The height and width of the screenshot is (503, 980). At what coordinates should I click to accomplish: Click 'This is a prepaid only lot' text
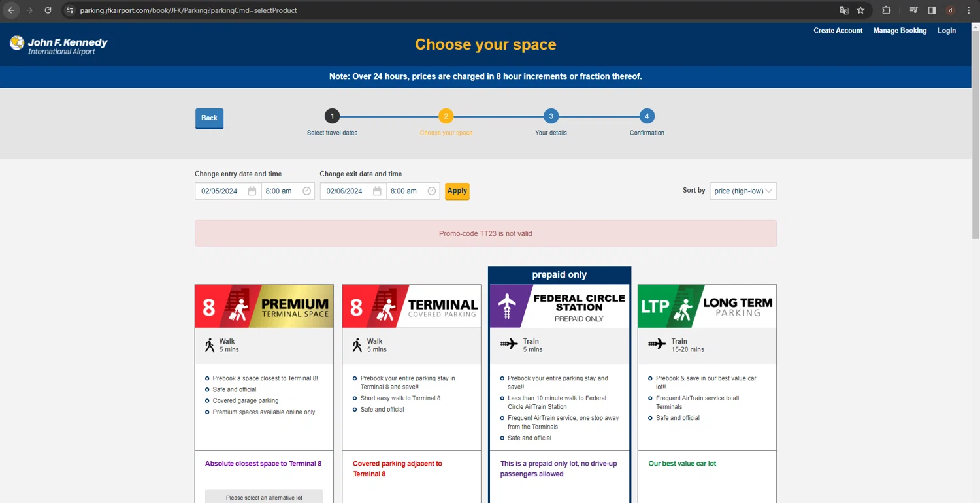pyautogui.click(x=559, y=468)
